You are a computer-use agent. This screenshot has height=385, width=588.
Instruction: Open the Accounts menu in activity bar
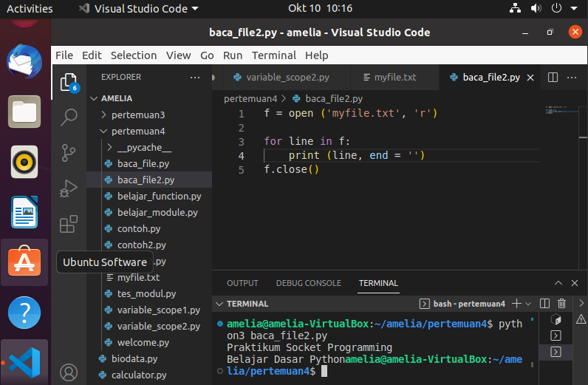[69, 372]
